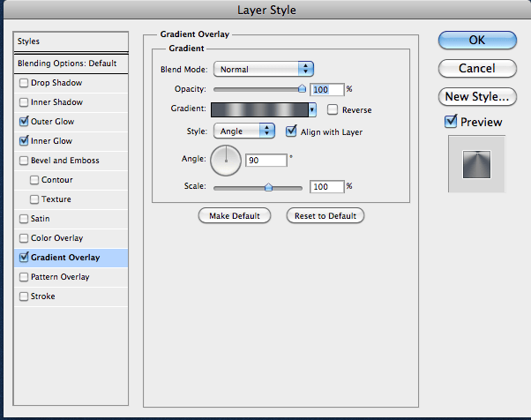Tick the Texture checkbox
This screenshot has width=531, height=420.
(x=34, y=199)
